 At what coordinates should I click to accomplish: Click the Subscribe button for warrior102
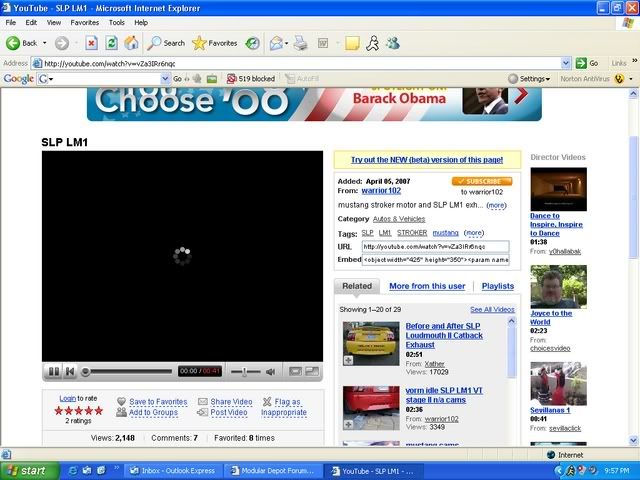click(482, 181)
